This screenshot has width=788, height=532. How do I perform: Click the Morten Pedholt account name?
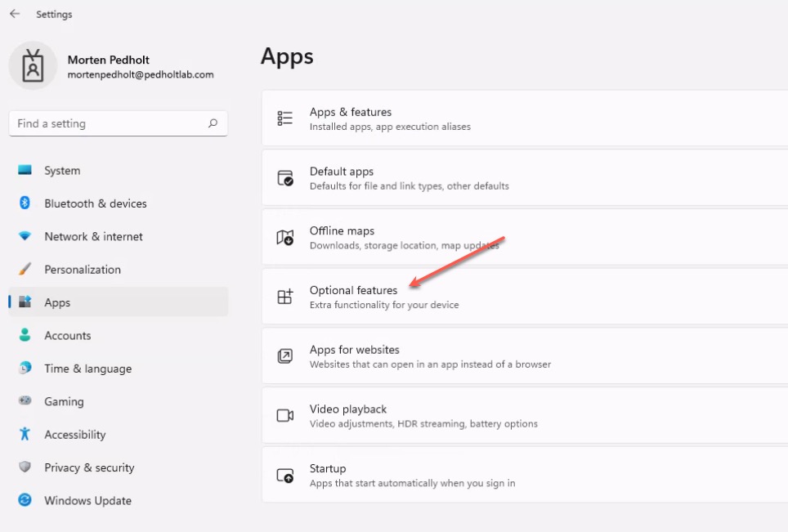(x=109, y=60)
